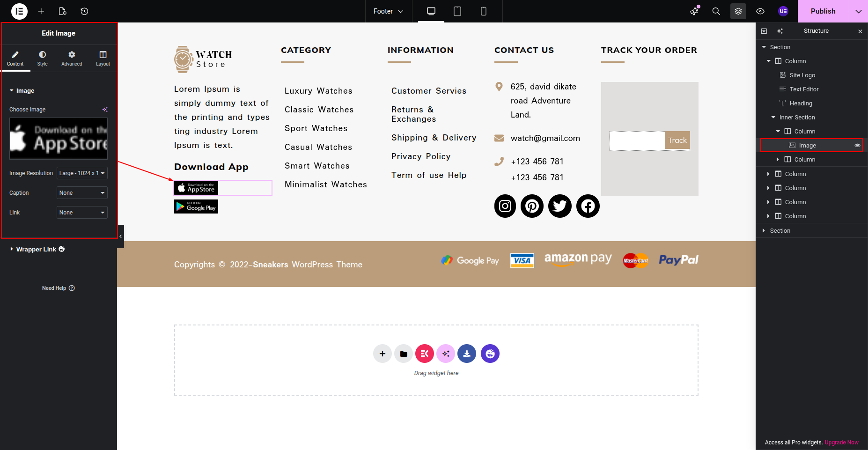Click the add element plus icon
868x450 pixels.
click(x=41, y=11)
